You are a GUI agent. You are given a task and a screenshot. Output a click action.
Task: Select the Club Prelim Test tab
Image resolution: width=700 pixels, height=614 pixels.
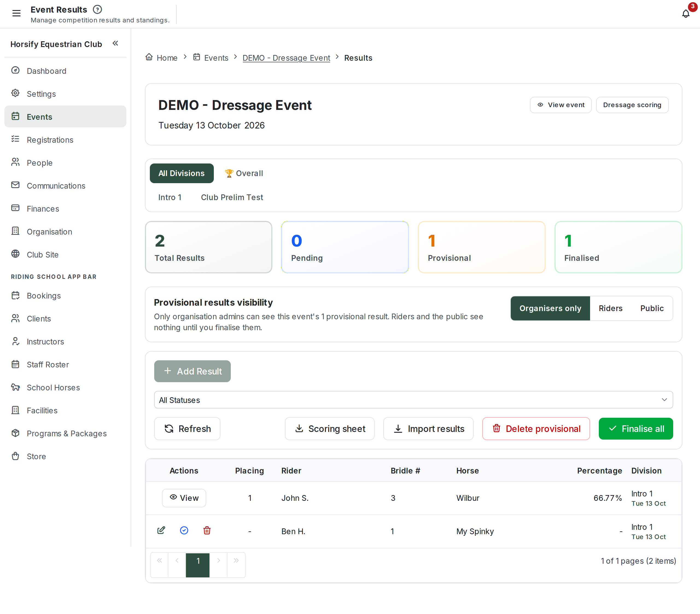click(x=232, y=197)
